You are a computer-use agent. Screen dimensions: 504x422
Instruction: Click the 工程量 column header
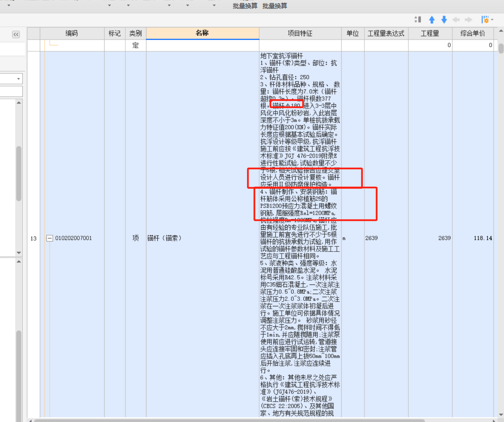pos(430,33)
